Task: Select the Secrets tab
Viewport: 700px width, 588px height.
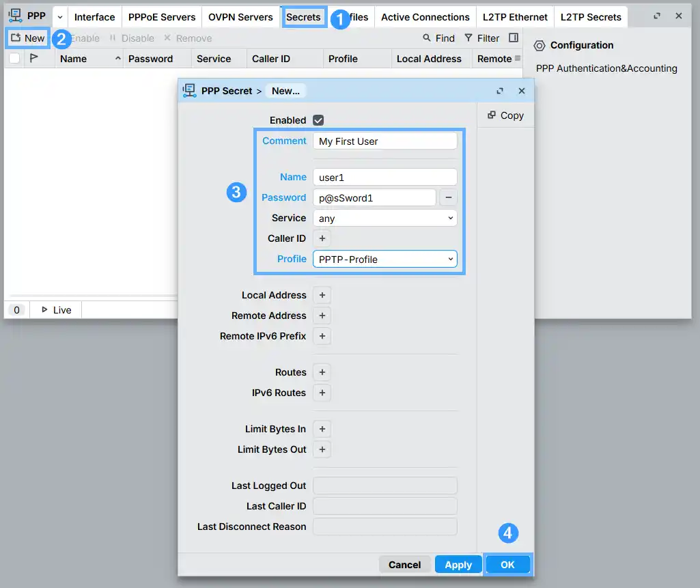Action: pyautogui.click(x=304, y=17)
